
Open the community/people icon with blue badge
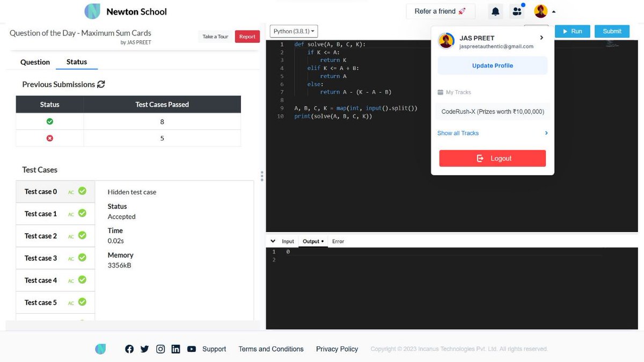tap(516, 11)
